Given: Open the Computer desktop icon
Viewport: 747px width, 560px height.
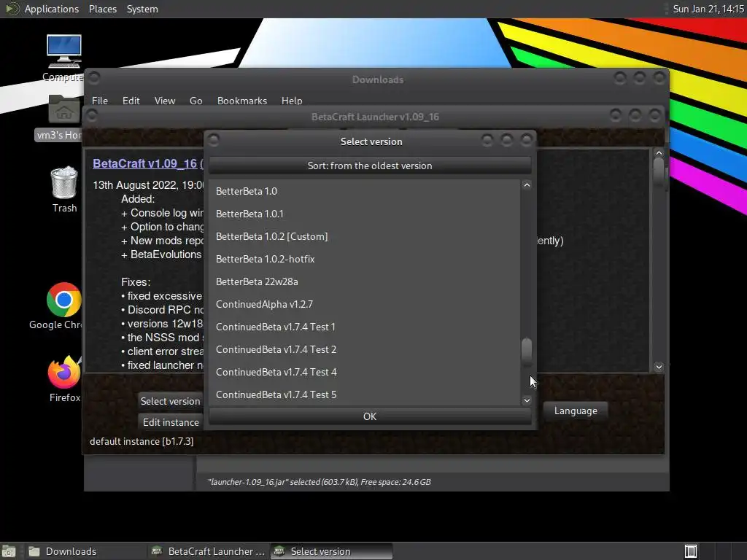Looking at the screenshot, I should point(64,52).
